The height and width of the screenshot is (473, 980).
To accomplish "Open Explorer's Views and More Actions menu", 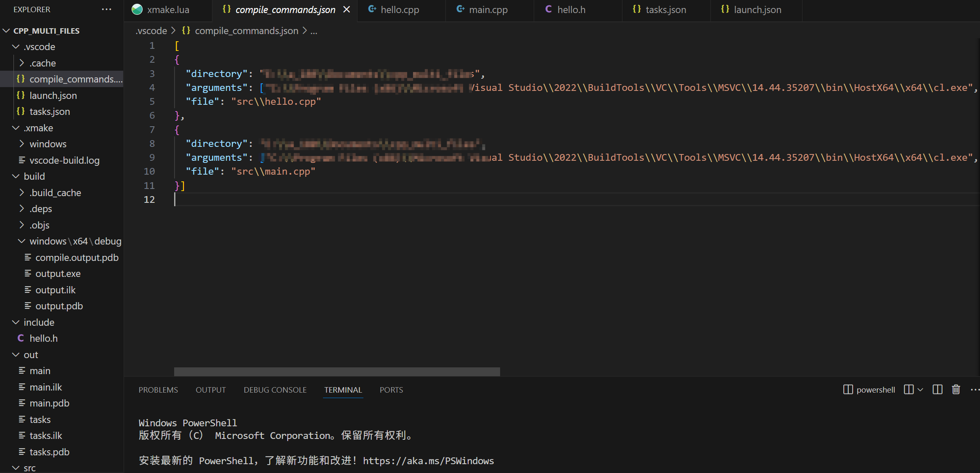I will [106, 9].
